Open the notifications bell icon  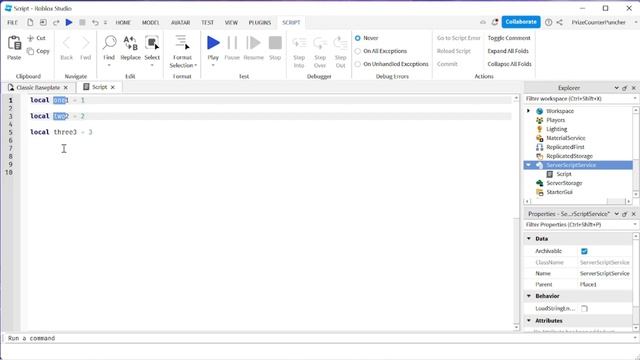click(x=495, y=22)
